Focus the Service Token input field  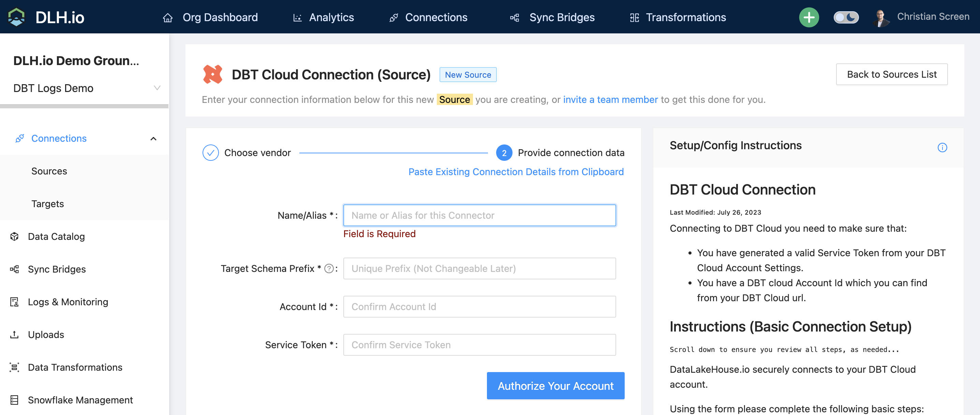479,345
